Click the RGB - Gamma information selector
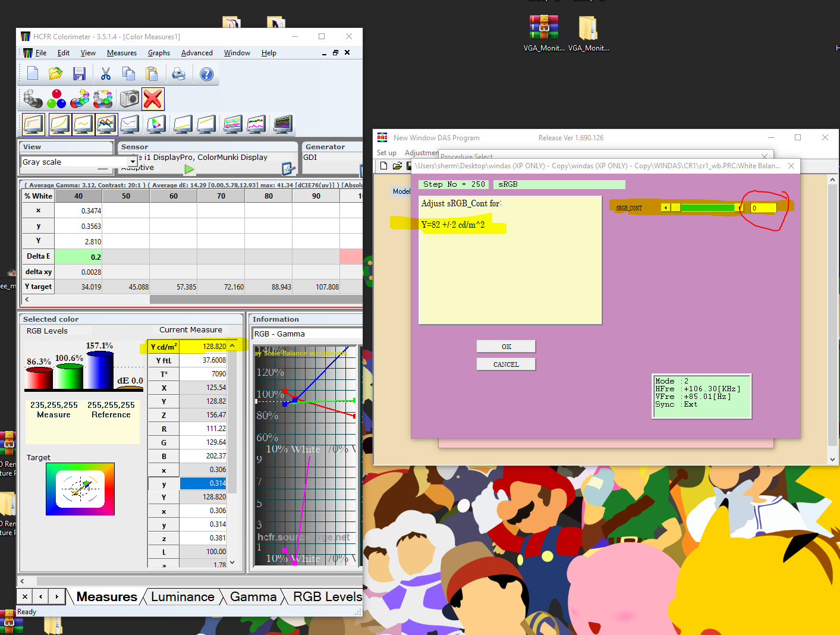Screen dimensions: 840x635 coord(307,334)
